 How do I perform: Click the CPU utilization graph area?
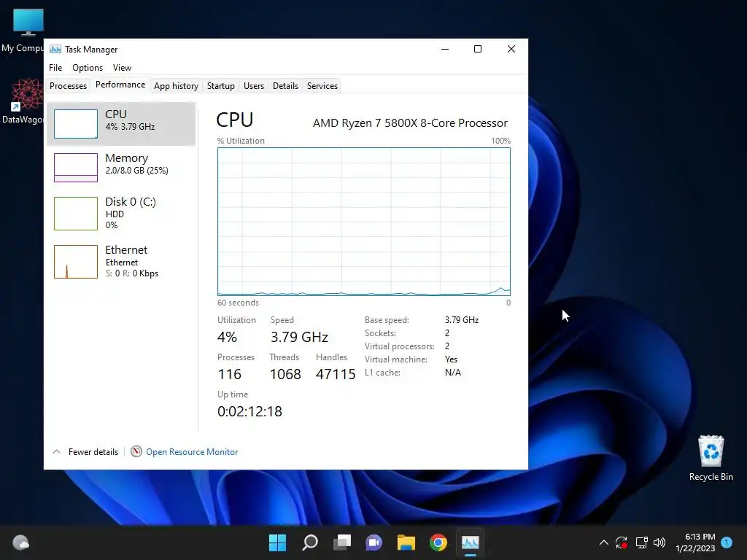click(x=363, y=222)
